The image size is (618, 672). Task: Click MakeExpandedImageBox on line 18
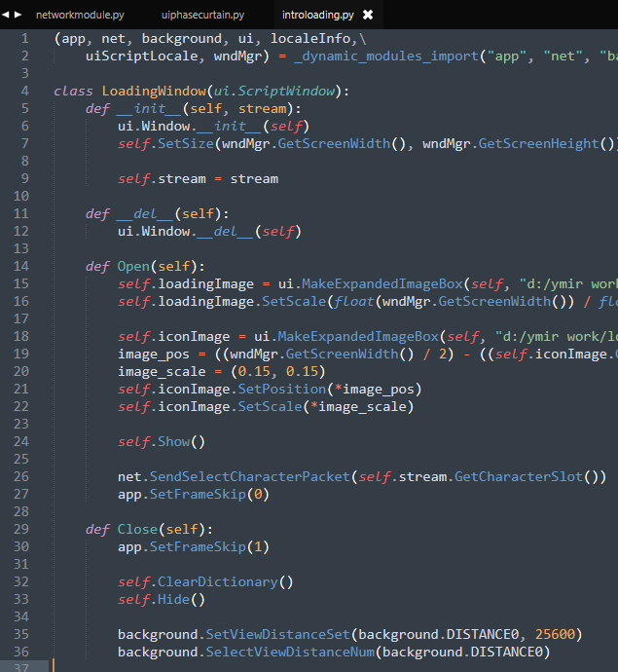tap(358, 336)
